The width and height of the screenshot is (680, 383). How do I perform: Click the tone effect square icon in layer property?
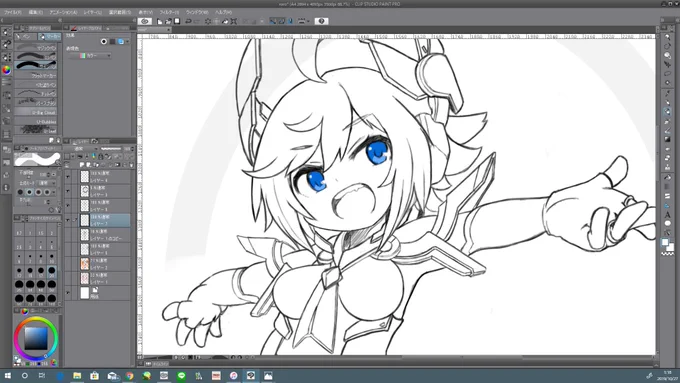[x=112, y=42]
